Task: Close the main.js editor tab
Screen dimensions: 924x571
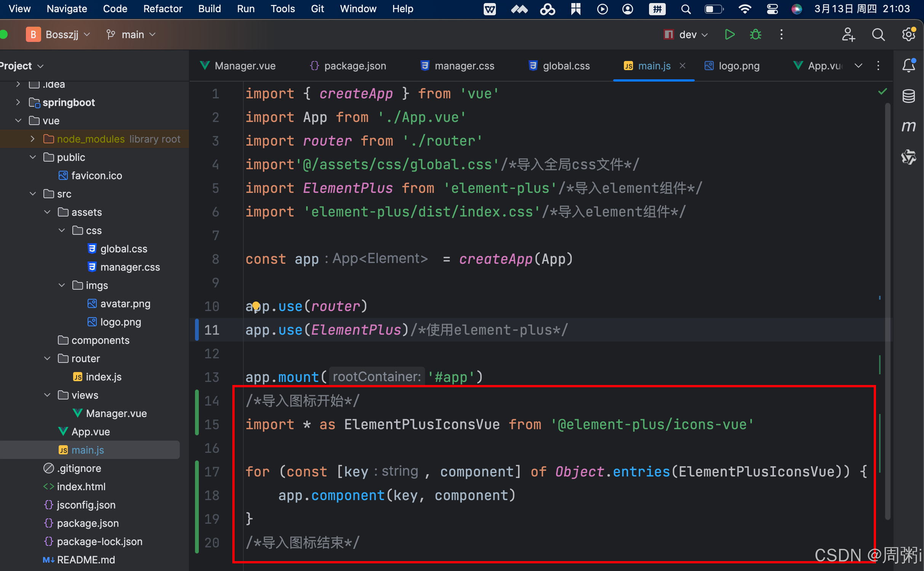Action: pos(682,66)
